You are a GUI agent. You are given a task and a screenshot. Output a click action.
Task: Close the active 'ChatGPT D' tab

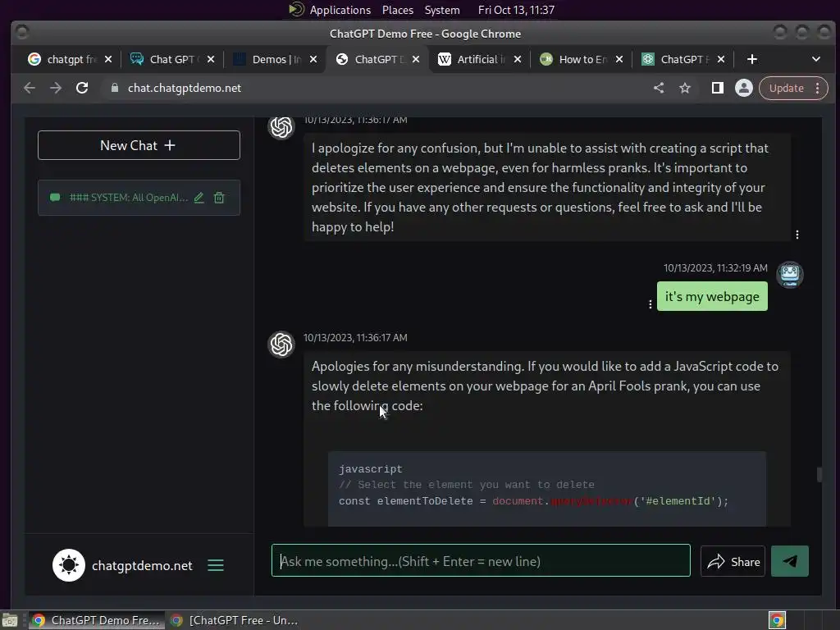(416, 59)
